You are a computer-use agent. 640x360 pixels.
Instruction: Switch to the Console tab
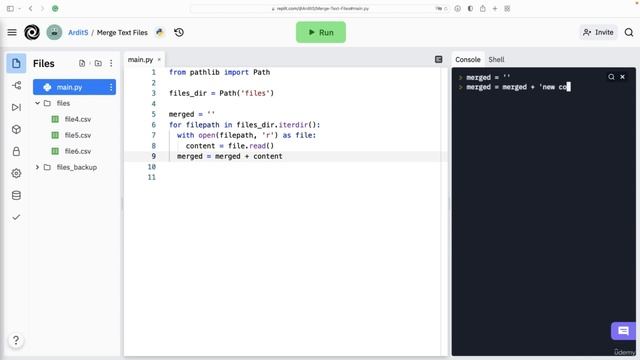pos(468,60)
